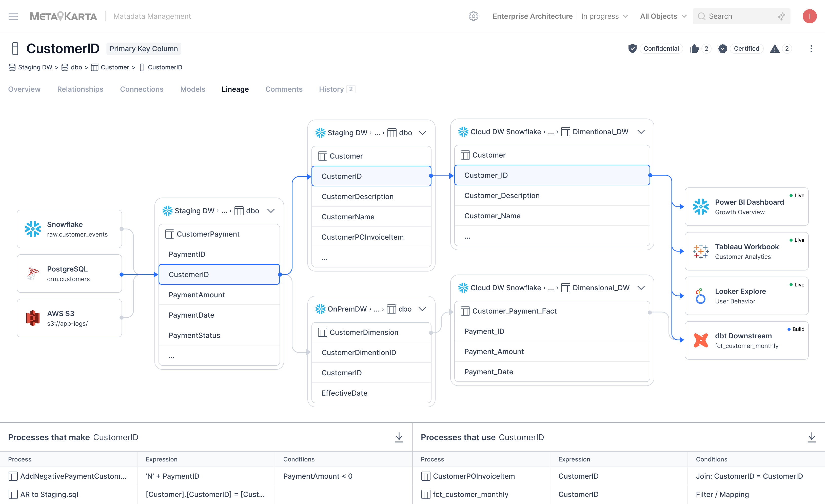The width and height of the screenshot is (825, 504).
Task: Click the PostgreSQL crm.customers source icon
Action: pyautogui.click(x=33, y=274)
